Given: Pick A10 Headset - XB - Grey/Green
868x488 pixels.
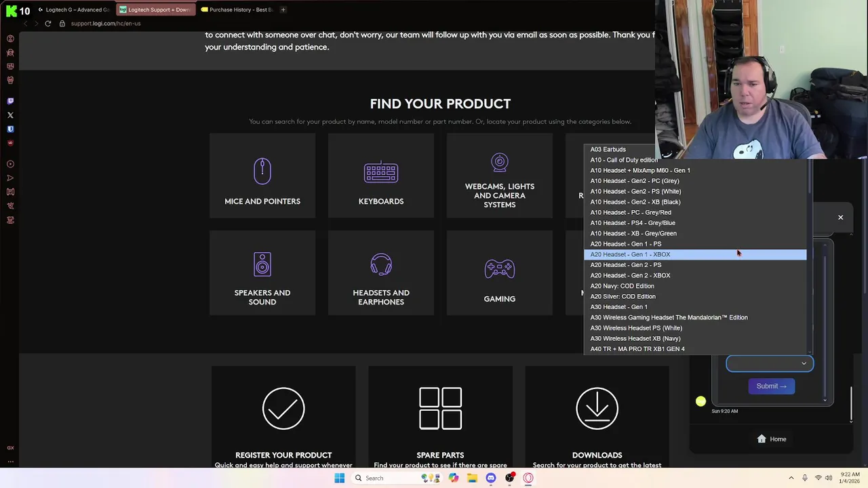Looking at the screenshot, I should [695, 233].
